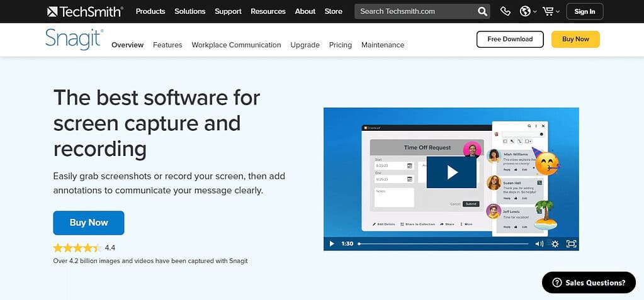Viewport: 644px width, 300px height.
Task: Click the search magnifier icon
Action: [483, 11]
